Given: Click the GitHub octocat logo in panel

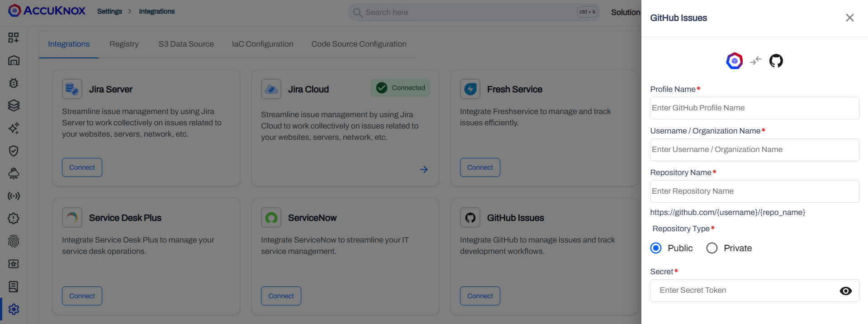Looking at the screenshot, I should [776, 61].
